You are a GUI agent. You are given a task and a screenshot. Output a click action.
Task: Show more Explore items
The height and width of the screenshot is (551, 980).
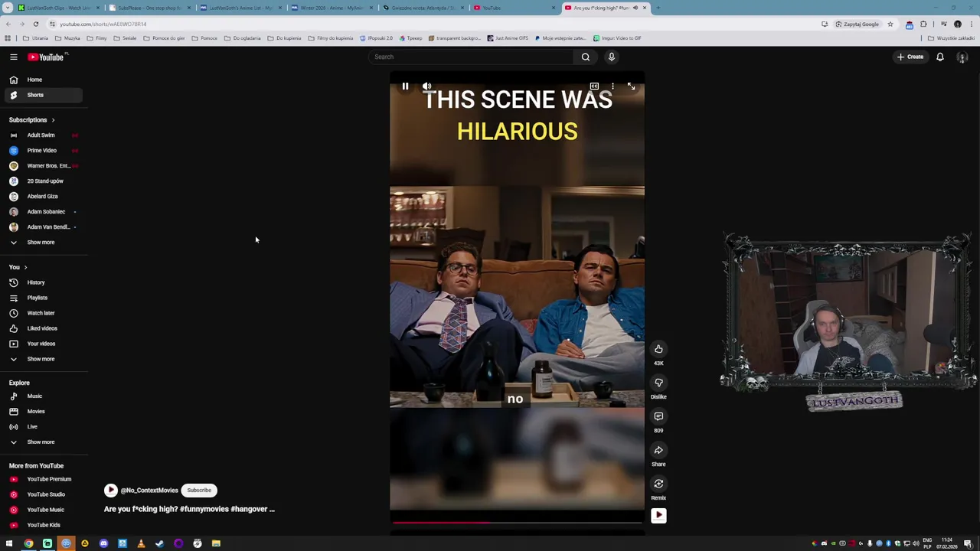click(x=42, y=442)
